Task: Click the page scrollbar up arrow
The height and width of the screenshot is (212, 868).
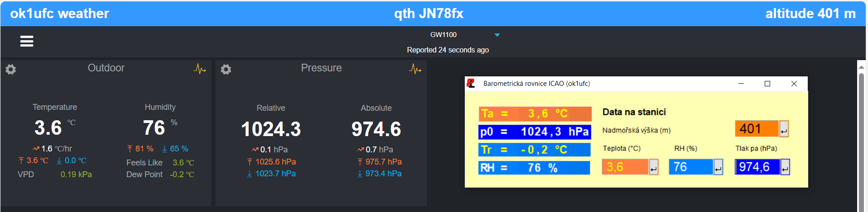Action: coord(861,67)
